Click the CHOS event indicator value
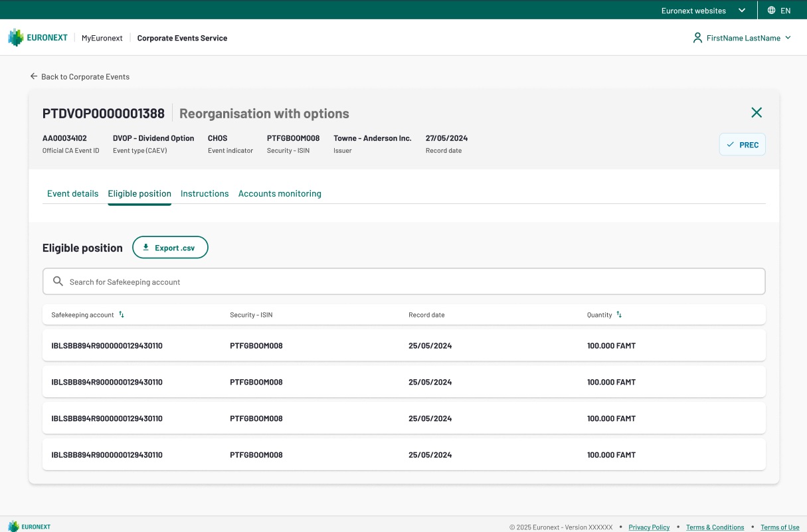 tap(218, 138)
